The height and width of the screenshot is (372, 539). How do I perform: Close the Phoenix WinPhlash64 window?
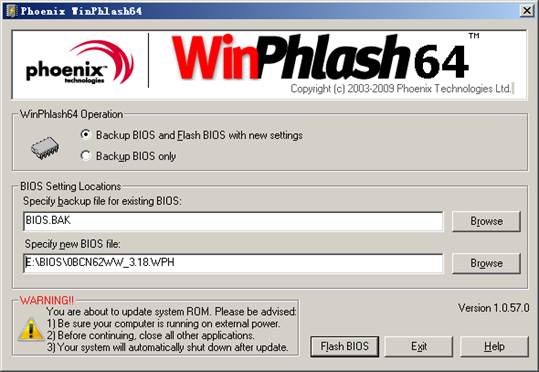(x=527, y=11)
